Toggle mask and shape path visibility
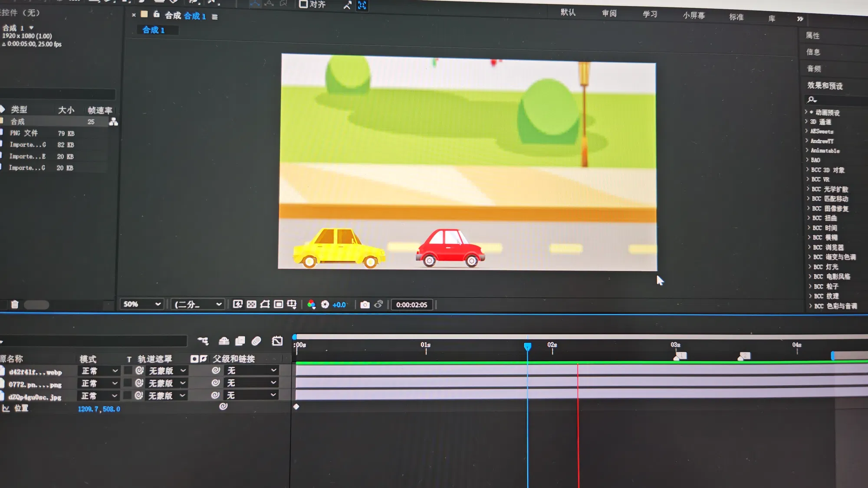The image size is (868, 488). 265,305
